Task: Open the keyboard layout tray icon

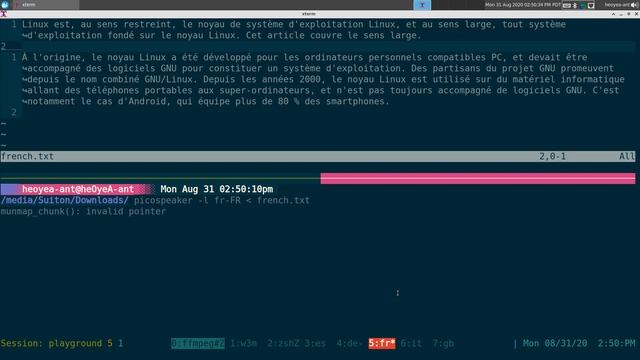Action: coord(567,5)
